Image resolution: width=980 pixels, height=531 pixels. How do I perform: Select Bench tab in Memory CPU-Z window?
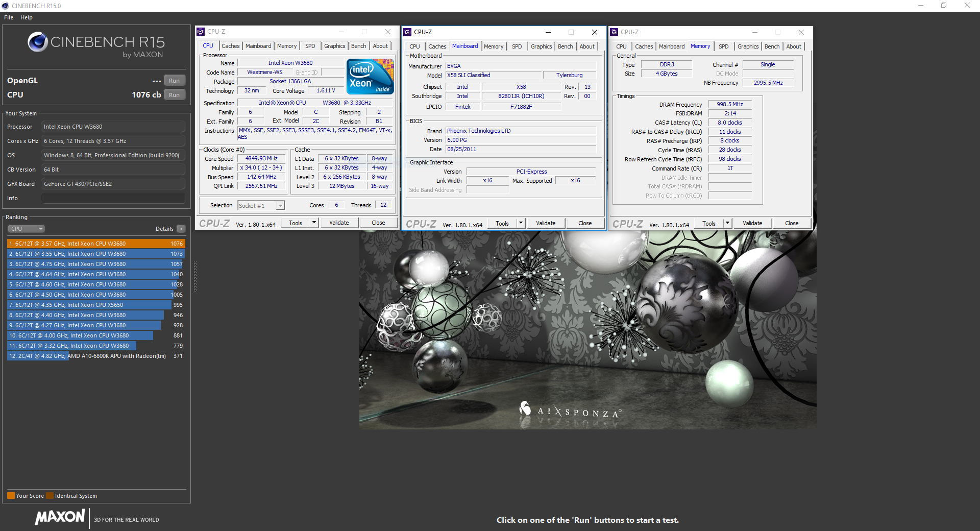pyautogui.click(x=772, y=46)
